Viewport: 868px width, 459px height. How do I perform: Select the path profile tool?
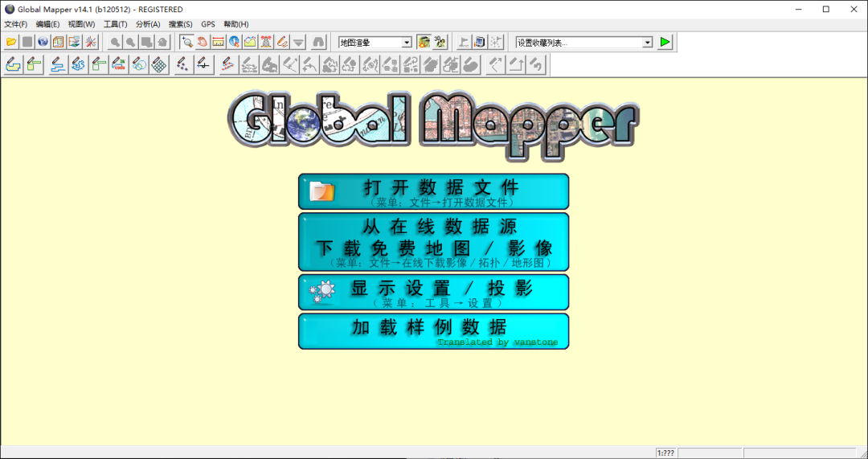tap(250, 42)
